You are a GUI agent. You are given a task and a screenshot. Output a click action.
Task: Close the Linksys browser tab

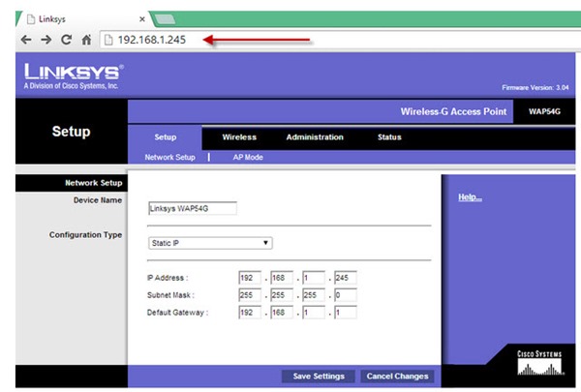pos(142,19)
